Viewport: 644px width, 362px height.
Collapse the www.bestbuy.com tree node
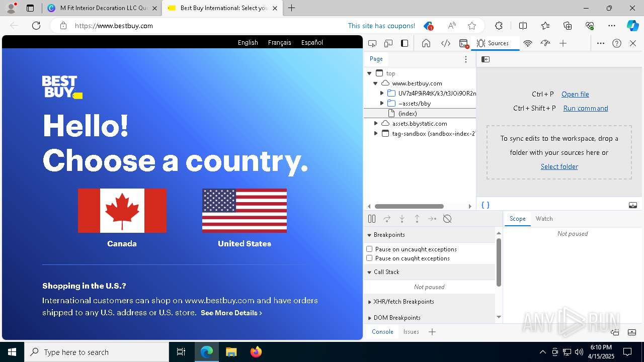[375, 83]
